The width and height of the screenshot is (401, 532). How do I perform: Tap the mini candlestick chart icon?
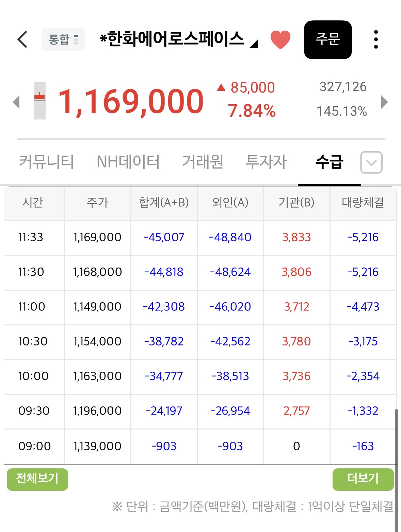[40, 101]
